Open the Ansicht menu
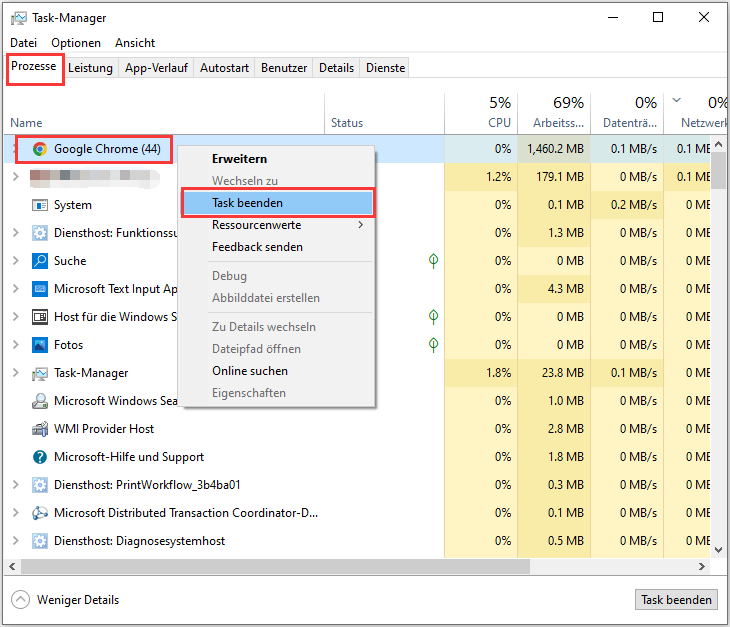730x627 pixels. [135, 43]
